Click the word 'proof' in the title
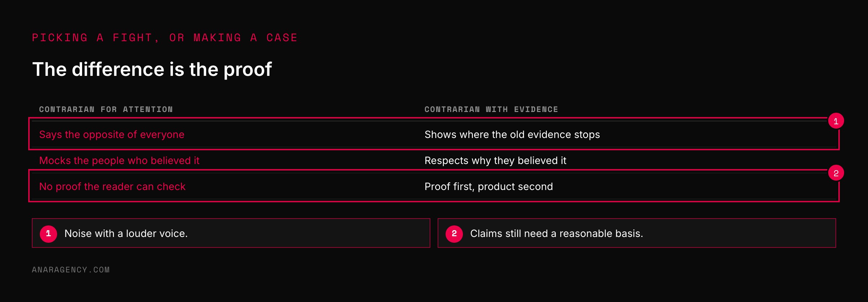This screenshot has height=302, width=868. click(247, 70)
